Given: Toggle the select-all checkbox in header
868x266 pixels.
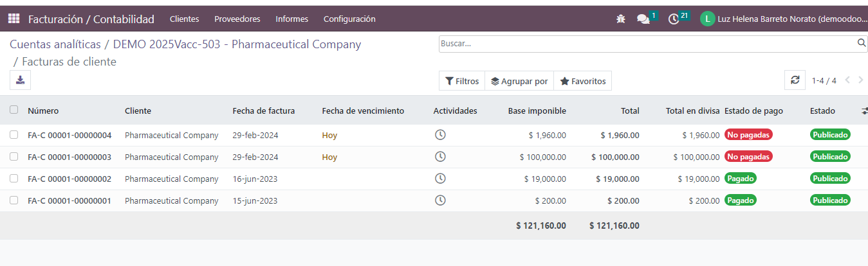Looking at the screenshot, I should tap(14, 110).
